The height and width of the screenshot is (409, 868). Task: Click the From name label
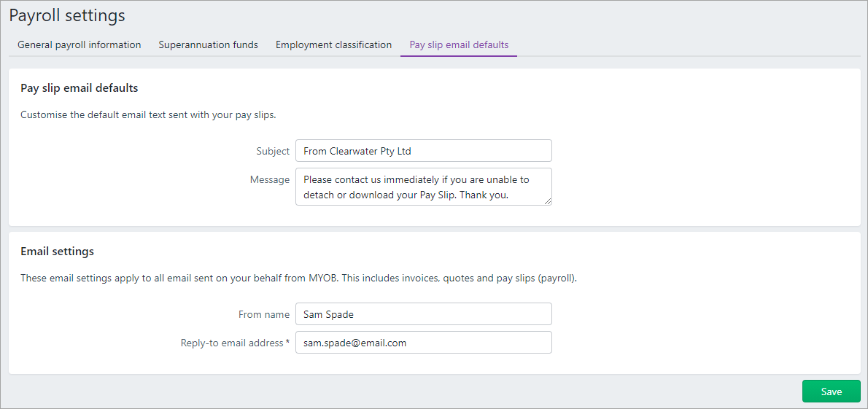point(264,314)
